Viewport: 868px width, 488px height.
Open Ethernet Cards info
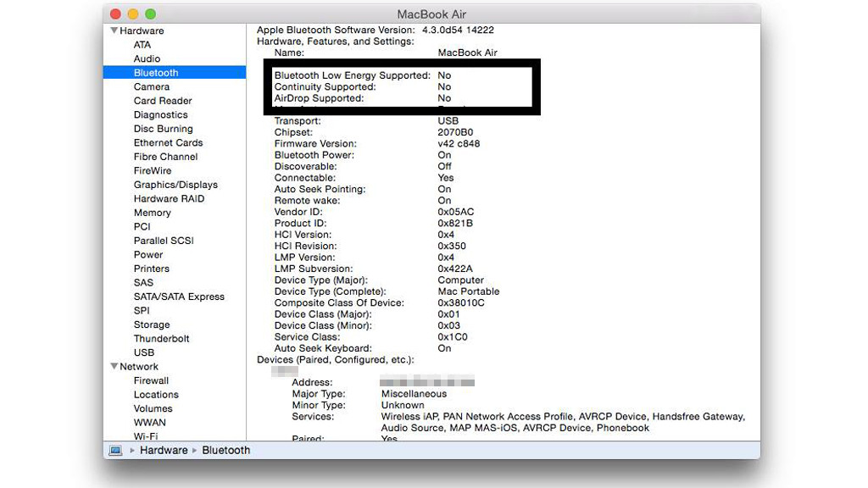pos(169,142)
